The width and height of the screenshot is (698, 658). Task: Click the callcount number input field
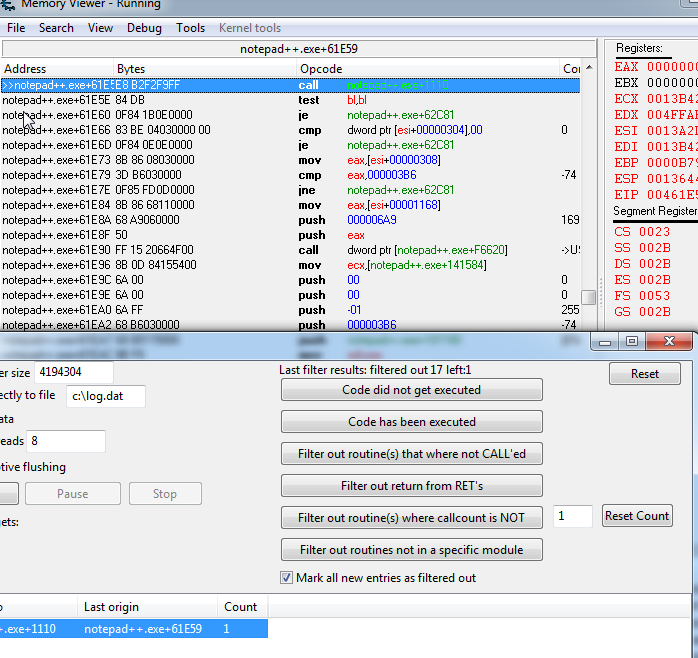click(573, 516)
